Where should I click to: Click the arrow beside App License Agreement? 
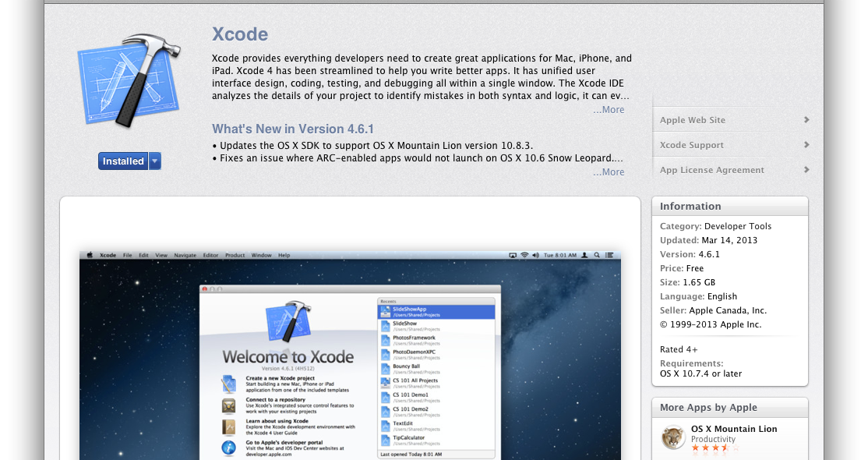click(x=806, y=170)
